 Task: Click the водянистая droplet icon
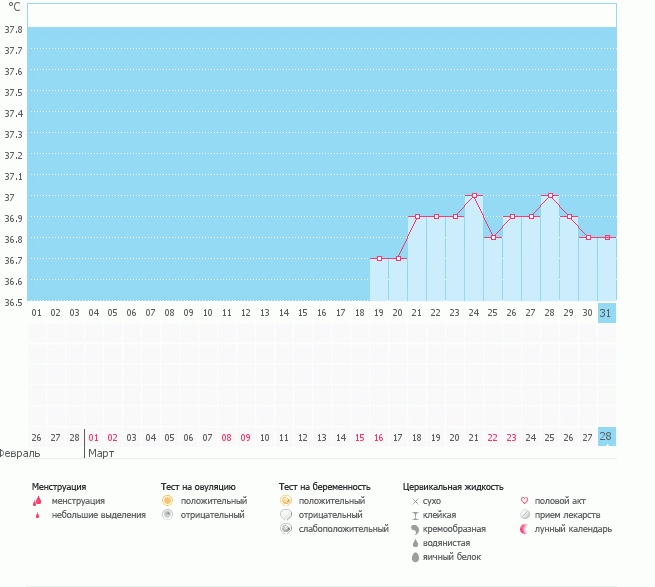coord(415,543)
